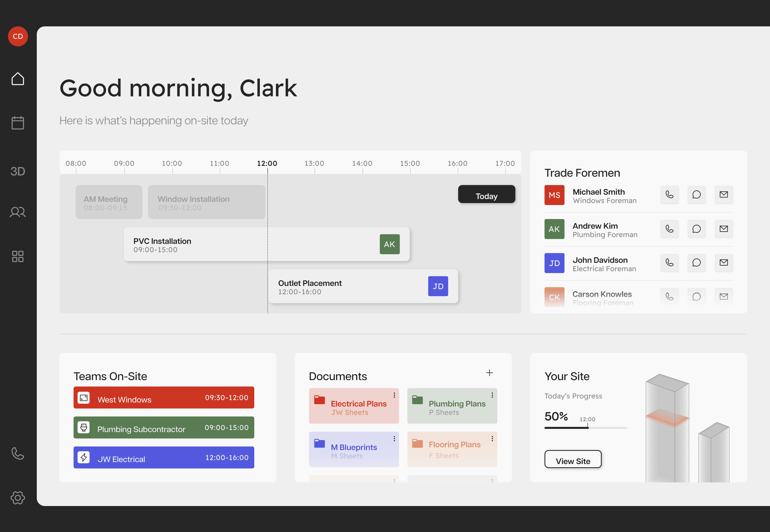Screen dimensions: 770x532
Task: Switch to the 3D view
Action: coord(18,171)
